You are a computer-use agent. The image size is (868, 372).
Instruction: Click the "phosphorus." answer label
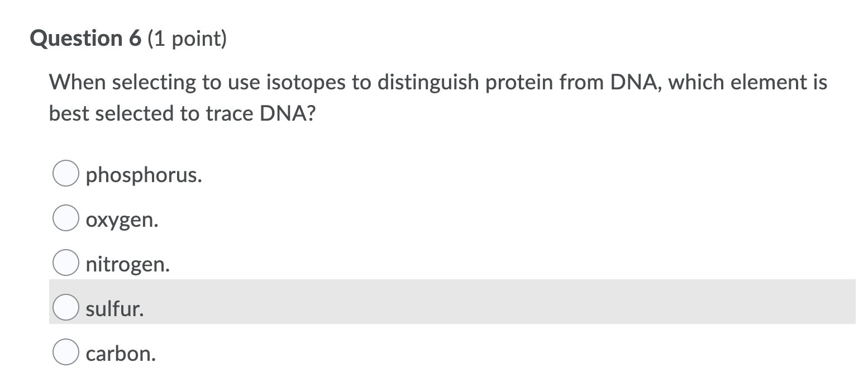coord(144,175)
